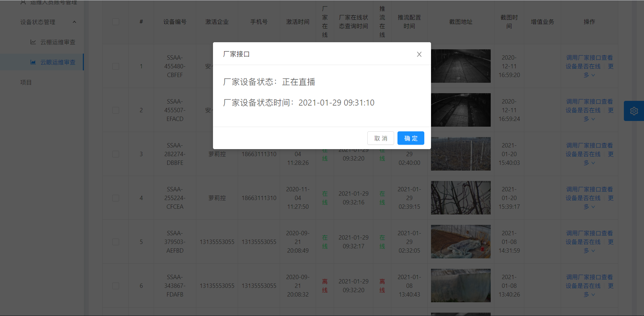Open 云眼运维审查 menu item

(42, 62)
